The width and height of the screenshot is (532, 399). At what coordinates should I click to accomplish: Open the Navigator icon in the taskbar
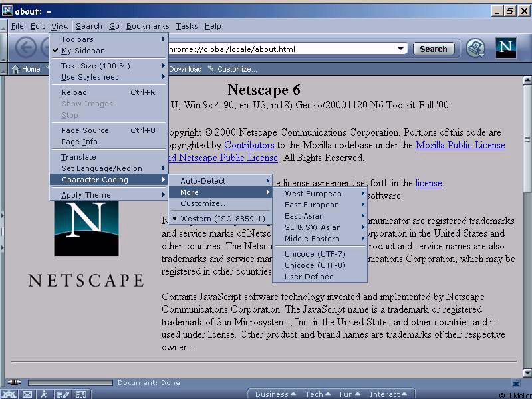tap(9, 394)
